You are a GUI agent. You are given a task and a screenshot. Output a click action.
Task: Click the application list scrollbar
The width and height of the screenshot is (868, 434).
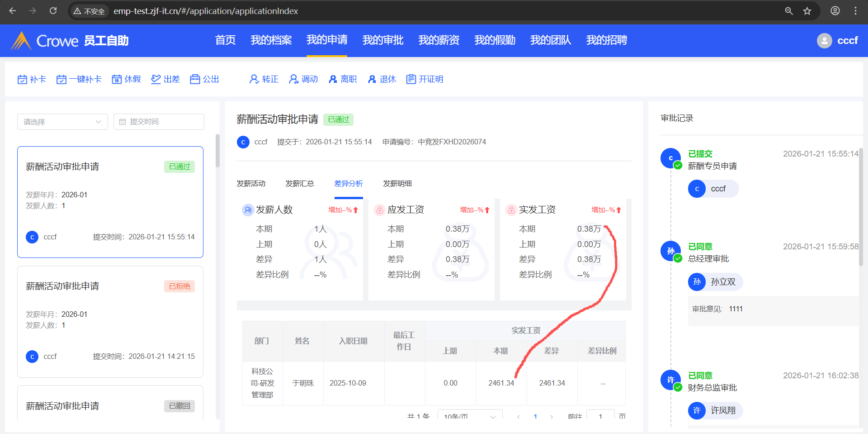217,151
